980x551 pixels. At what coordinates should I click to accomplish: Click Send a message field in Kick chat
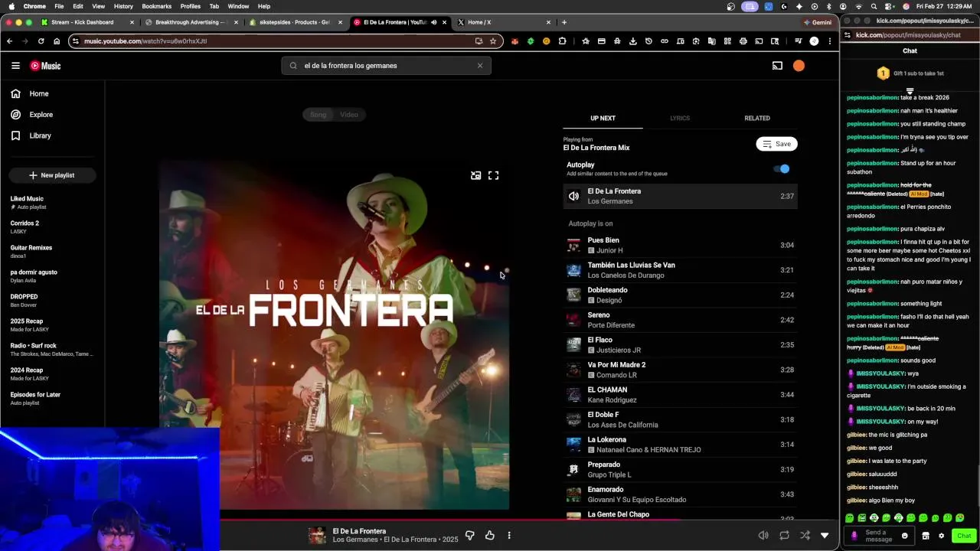click(x=878, y=536)
